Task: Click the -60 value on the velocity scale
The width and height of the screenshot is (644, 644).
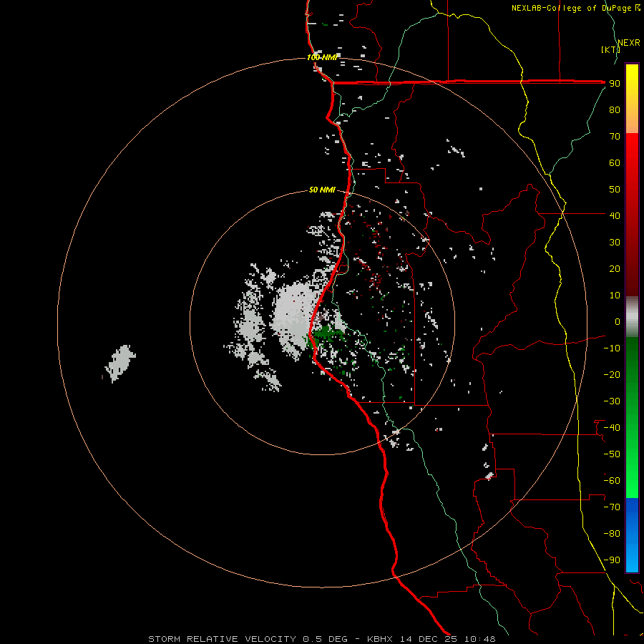Action: (612, 481)
